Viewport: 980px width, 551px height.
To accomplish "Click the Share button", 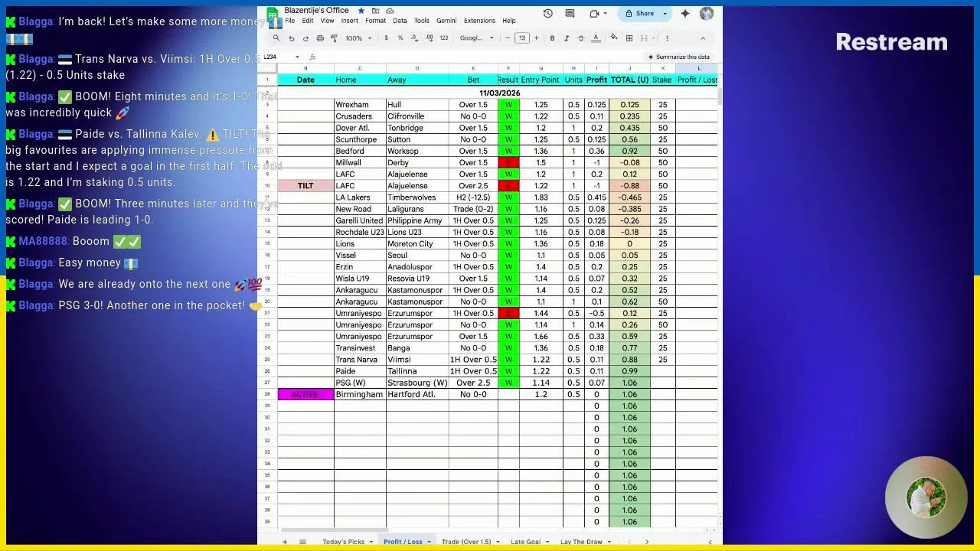I will coord(640,14).
